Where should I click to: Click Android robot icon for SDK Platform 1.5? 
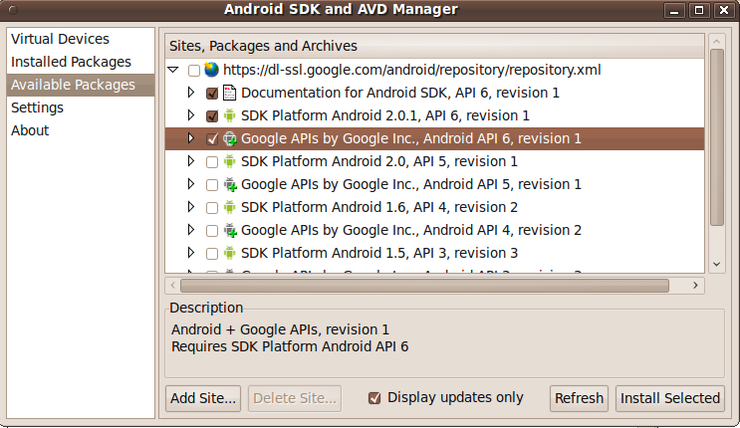pos(229,253)
